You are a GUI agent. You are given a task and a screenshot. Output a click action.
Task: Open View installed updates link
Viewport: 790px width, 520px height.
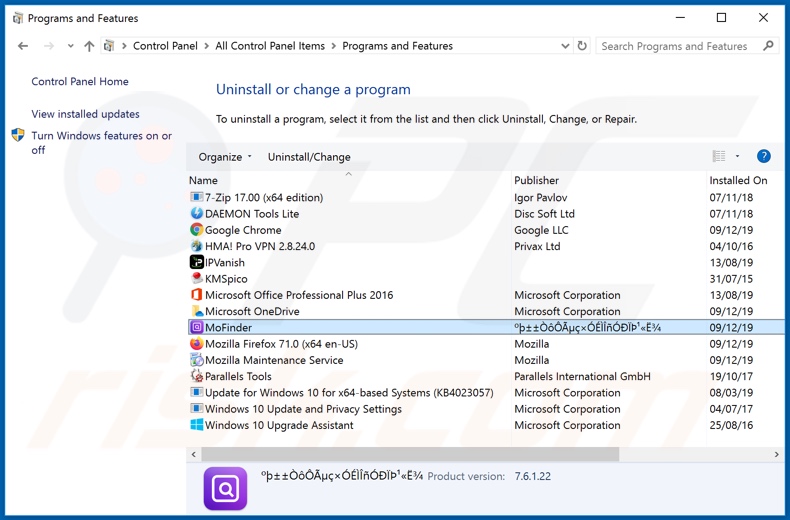(x=85, y=114)
